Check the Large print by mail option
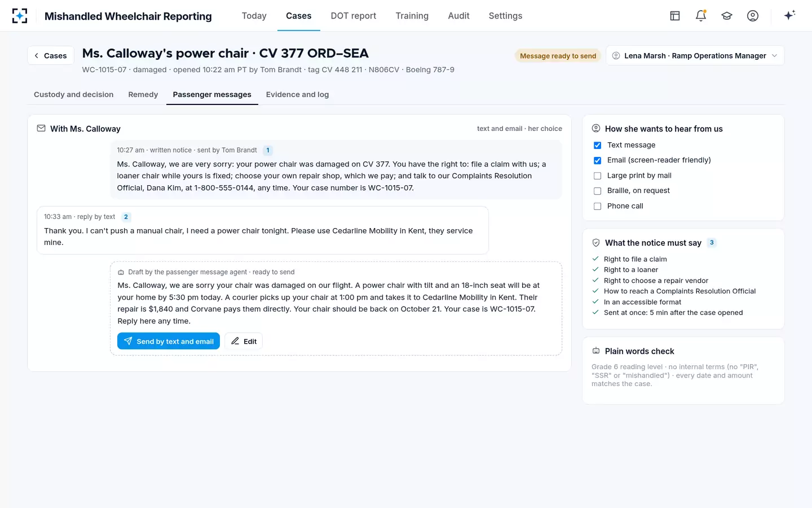 pyautogui.click(x=598, y=176)
